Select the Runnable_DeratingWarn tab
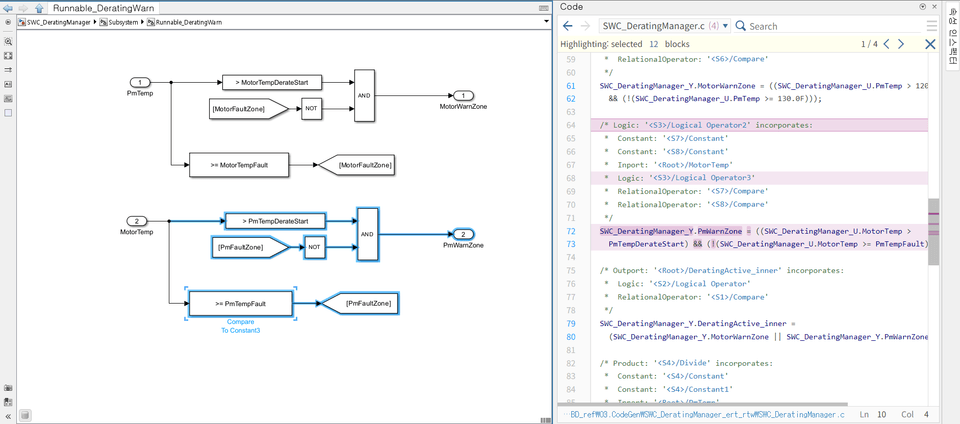Viewport: 960px width, 424px height. pos(103,9)
